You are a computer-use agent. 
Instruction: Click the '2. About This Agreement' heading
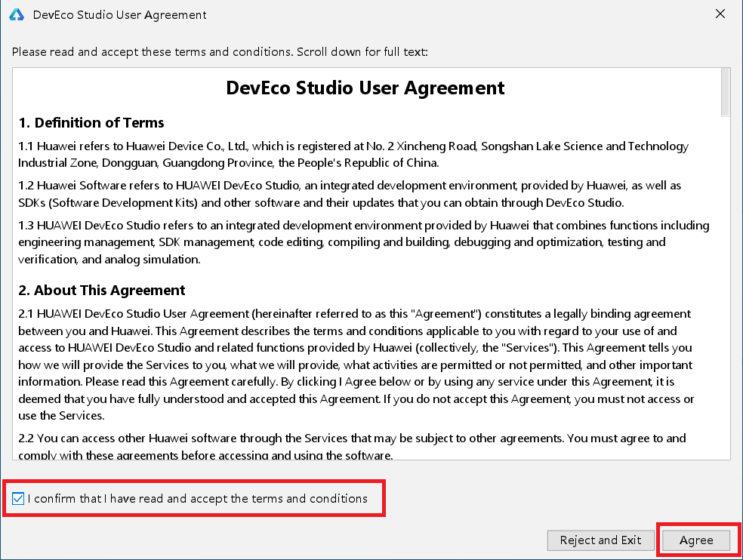tap(102, 290)
